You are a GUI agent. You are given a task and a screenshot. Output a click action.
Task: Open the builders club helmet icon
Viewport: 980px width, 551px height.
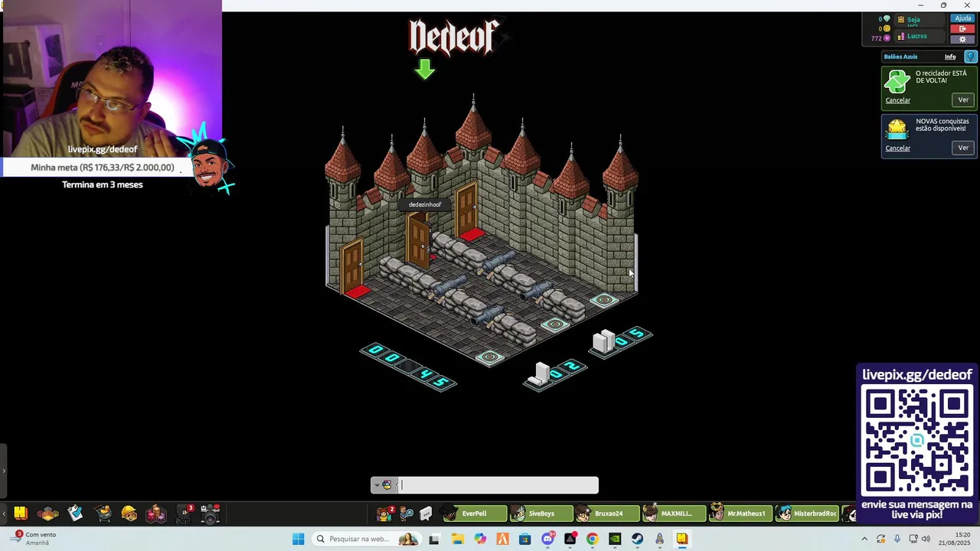(x=129, y=514)
